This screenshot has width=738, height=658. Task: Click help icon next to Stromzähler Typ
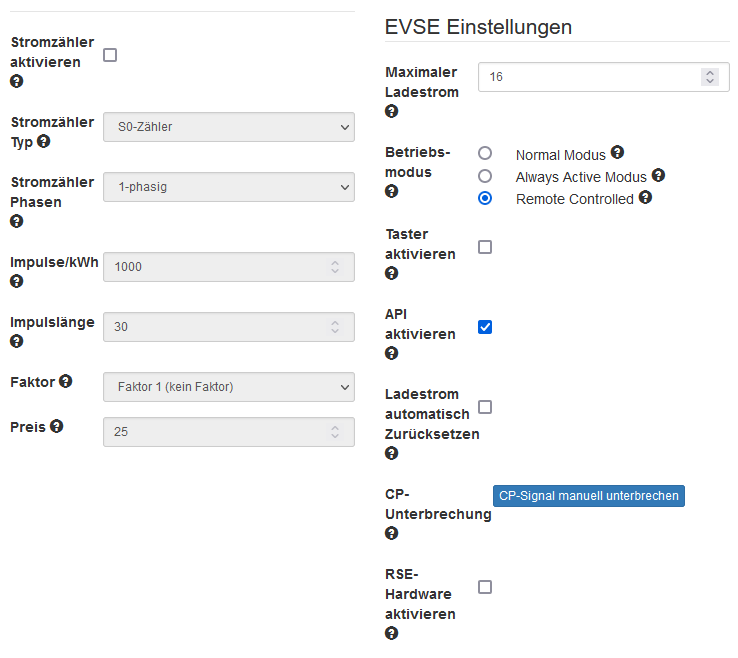click(x=44, y=141)
